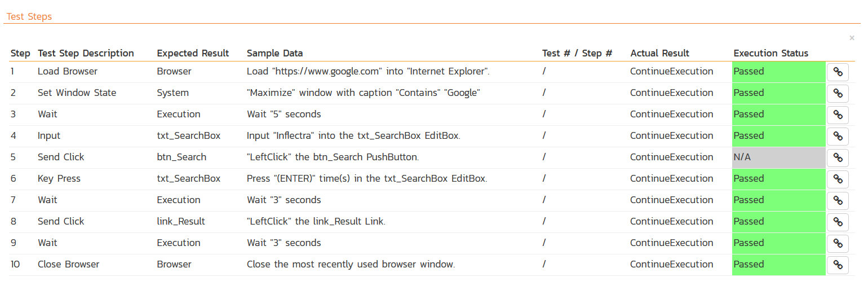This screenshot has height=281, width=868.
Task: Click the Load Browser step description
Action: [68, 72]
